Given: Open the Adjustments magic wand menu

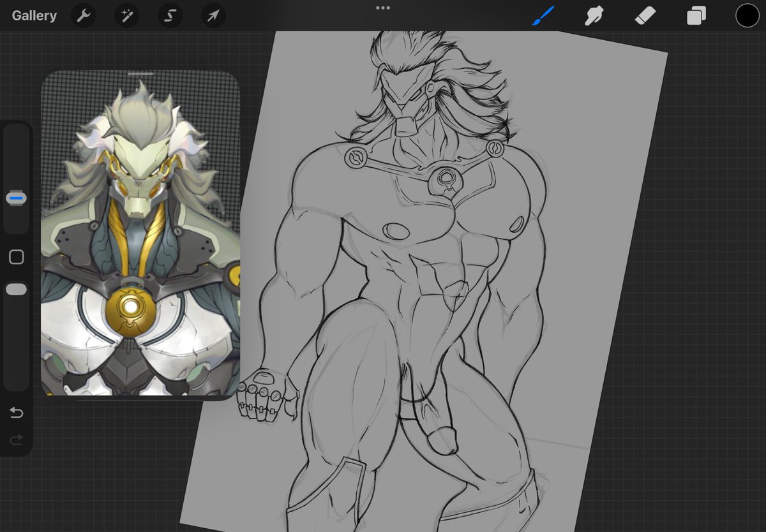Looking at the screenshot, I should (x=126, y=16).
